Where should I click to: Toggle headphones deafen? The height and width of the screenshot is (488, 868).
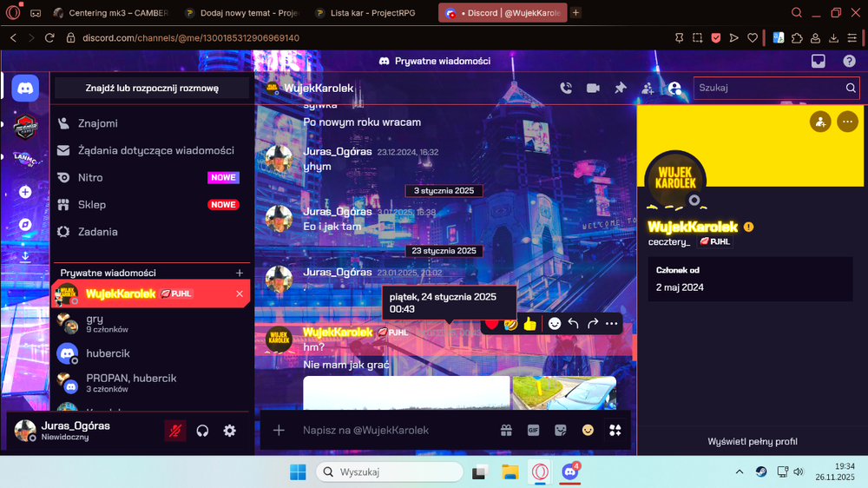point(202,431)
